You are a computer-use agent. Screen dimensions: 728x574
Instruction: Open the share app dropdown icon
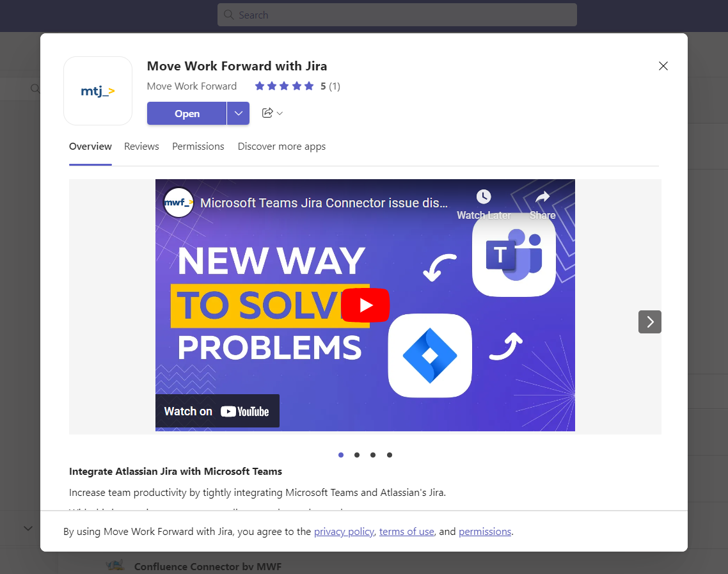click(x=272, y=113)
